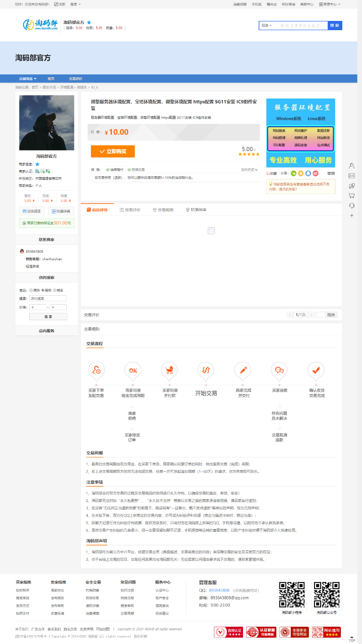
Task: Select the 源码 radio button
Action: pyautogui.click(x=31, y=290)
